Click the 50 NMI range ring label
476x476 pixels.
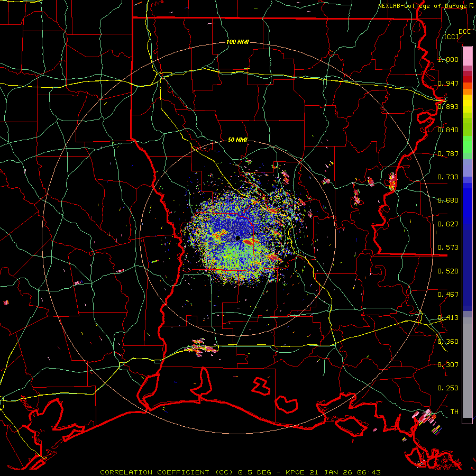[237, 140]
